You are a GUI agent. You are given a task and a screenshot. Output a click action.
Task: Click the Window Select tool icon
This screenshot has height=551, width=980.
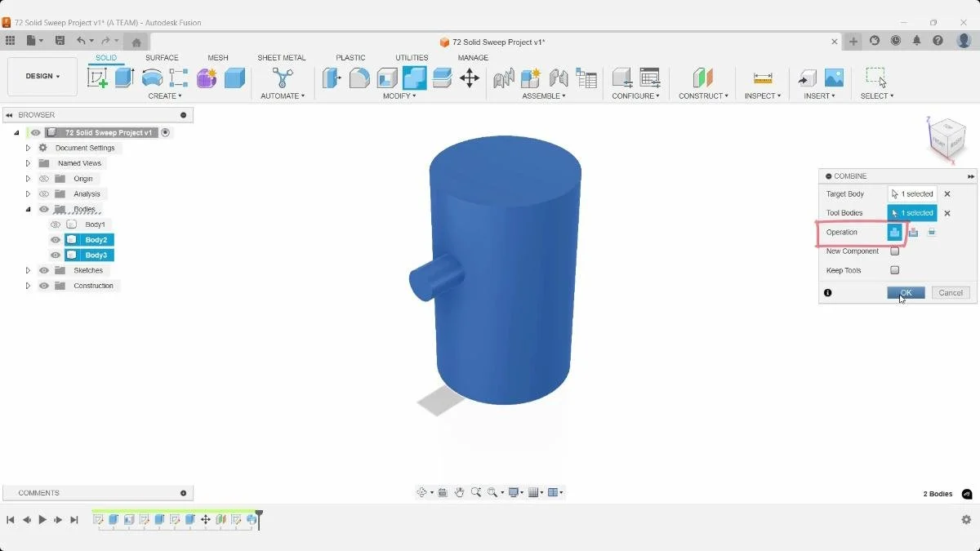click(x=876, y=78)
